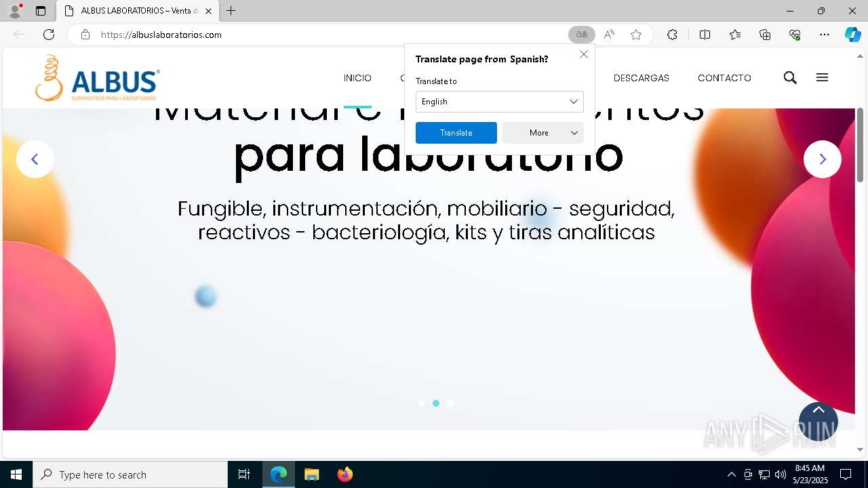Image resolution: width=868 pixels, height=488 pixels.
Task: Open the Windows Start menu
Action: tap(16, 474)
